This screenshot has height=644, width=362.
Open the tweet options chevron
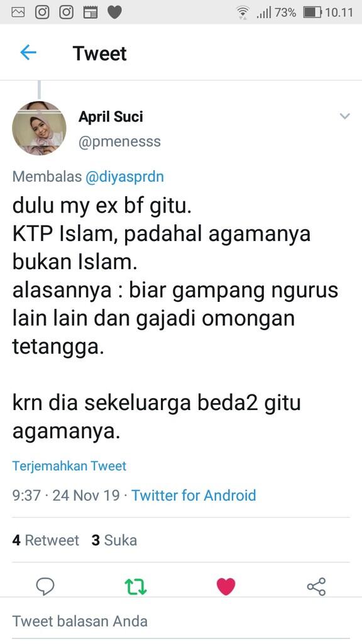[344, 116]
